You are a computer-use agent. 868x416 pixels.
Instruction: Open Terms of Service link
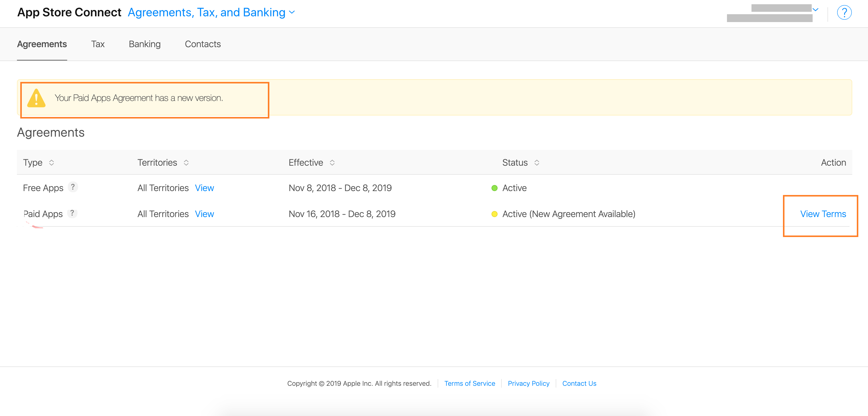pyautogui.click(x=470, y=384)
